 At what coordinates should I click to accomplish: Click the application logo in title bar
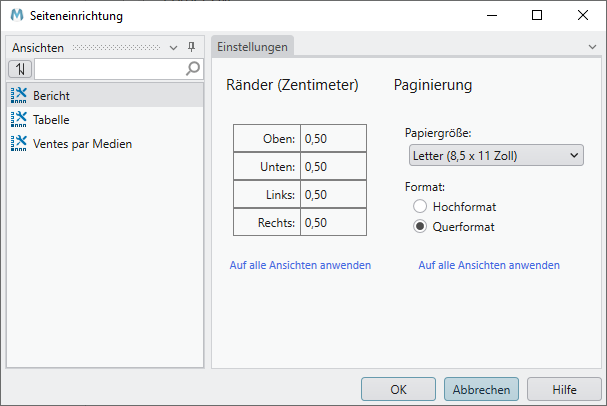click(17, 16)
